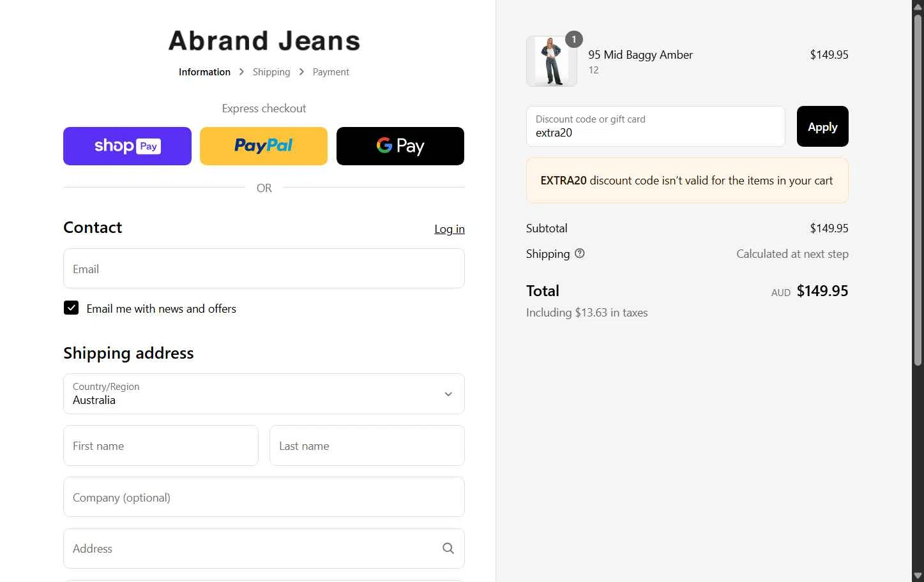Pay with PayPal express button
This screenshot has height=582, width=924.
point(264,146)
